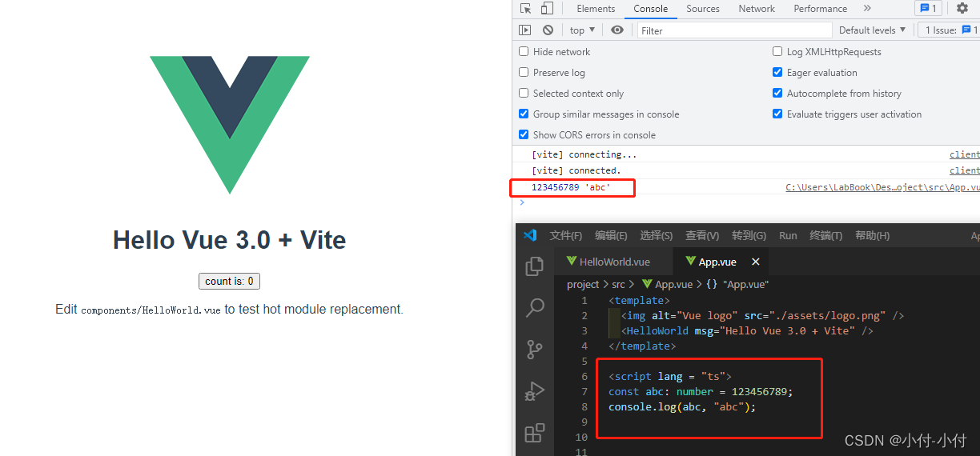Select the App.vue editor tab

point(721,262)
